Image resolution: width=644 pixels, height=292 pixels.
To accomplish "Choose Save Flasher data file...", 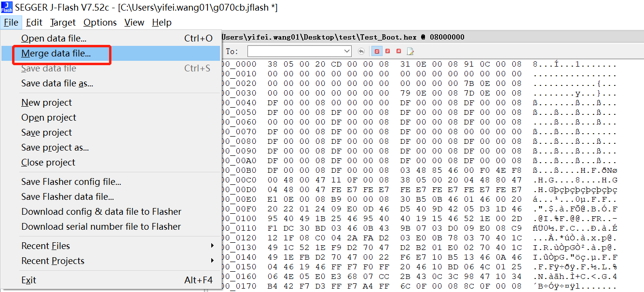I will tap(111, 196).
